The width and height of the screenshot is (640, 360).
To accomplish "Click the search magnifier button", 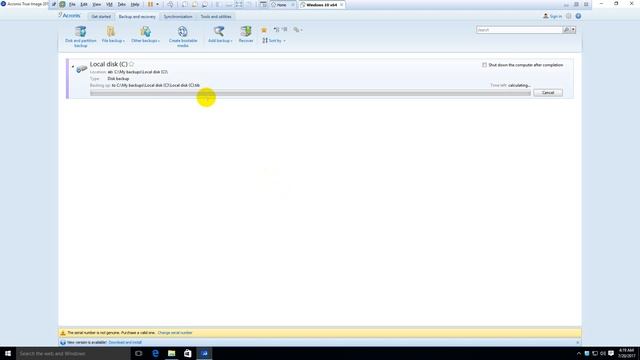I will [x=566, y=30].
